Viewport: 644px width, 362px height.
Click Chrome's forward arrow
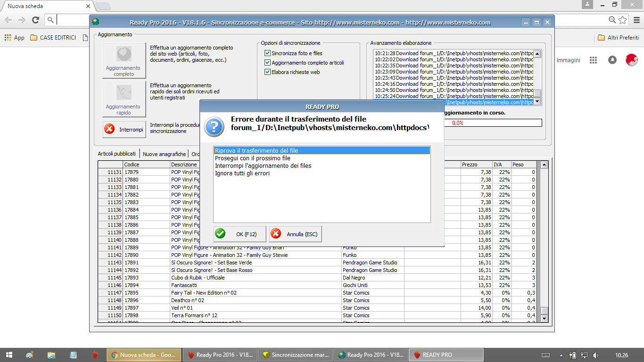pyautogui.click(x=22, y=20)
